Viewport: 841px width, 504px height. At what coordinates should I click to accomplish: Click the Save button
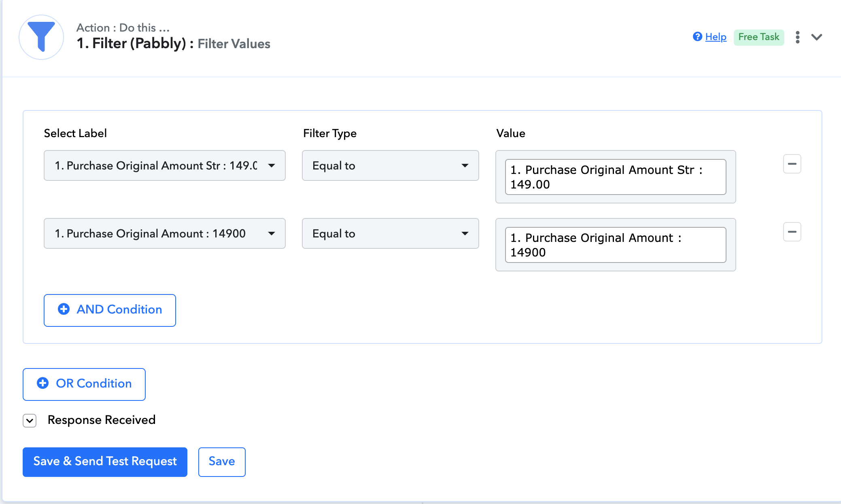[x=222, y=462]
